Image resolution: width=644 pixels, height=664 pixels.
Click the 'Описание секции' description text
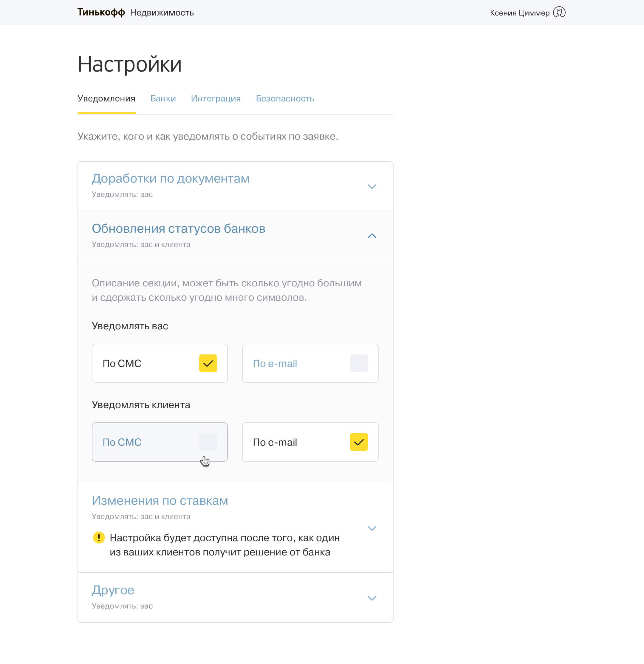coord(227,290)
